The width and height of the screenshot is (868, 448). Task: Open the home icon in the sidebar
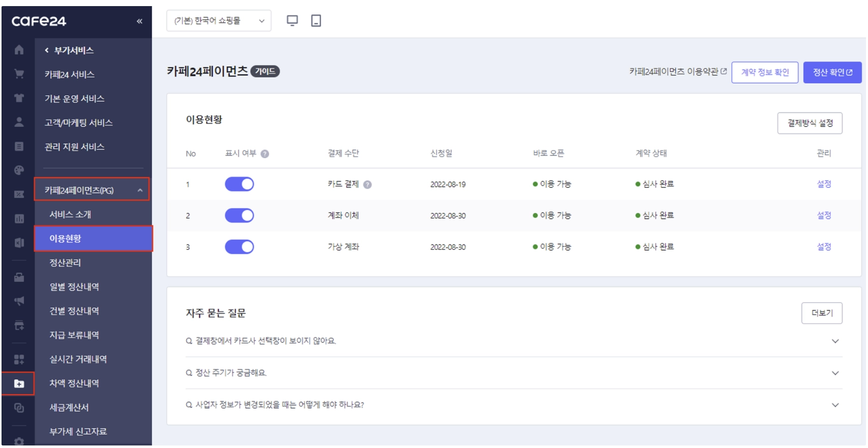point(19,50)
